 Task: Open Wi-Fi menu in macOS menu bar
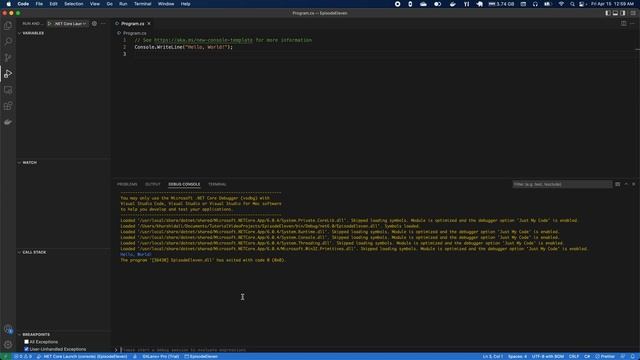pyautogui.click(x=561, y=4)
